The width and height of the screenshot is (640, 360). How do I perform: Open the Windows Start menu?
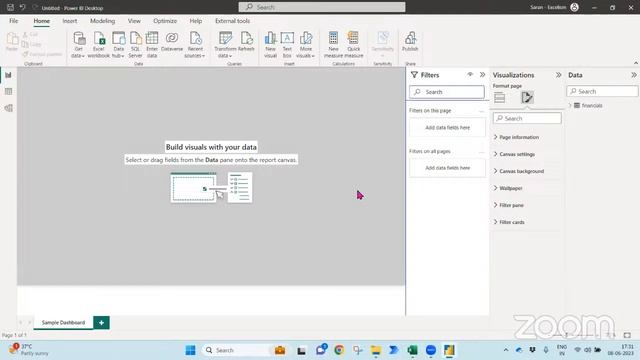click(190, 350)
